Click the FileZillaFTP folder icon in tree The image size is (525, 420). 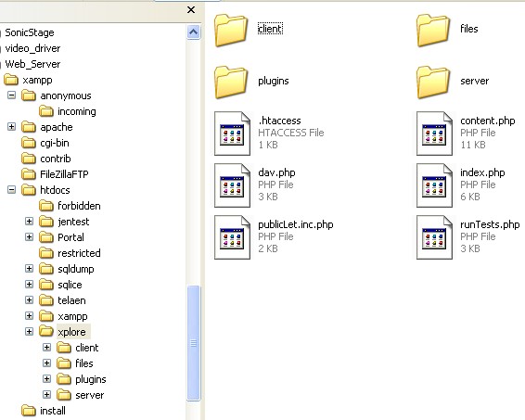point(29,174)
